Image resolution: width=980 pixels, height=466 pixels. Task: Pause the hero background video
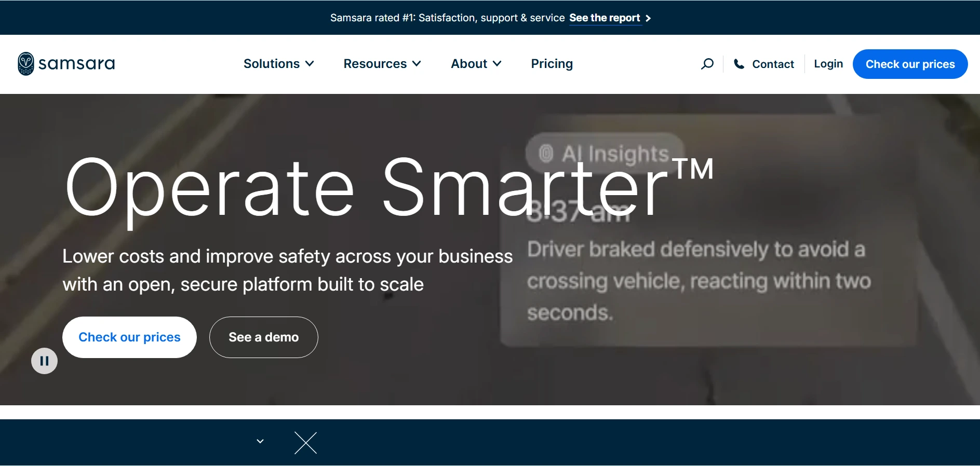(44, 361)
